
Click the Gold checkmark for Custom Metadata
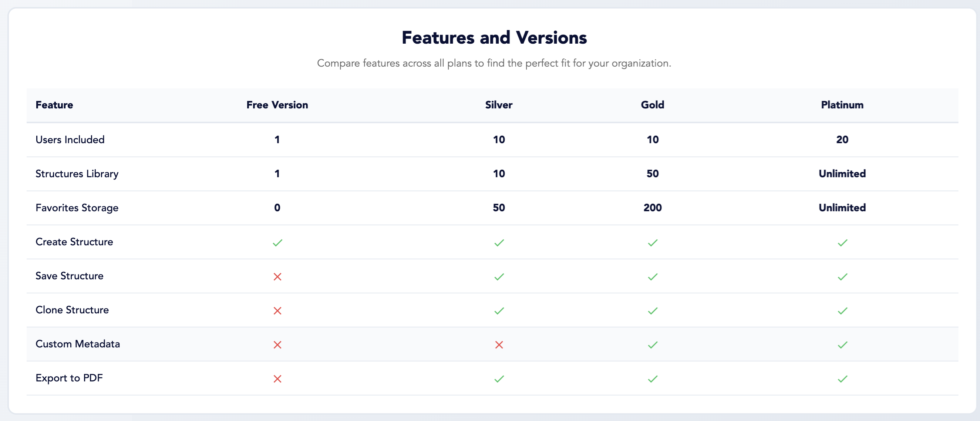pyautogui.click(x=653, y=344)
